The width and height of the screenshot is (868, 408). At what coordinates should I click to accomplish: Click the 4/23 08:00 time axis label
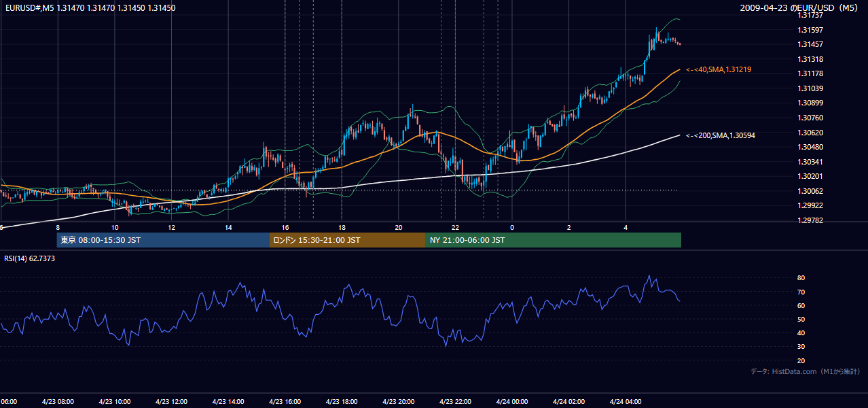(x=58, y=402)
